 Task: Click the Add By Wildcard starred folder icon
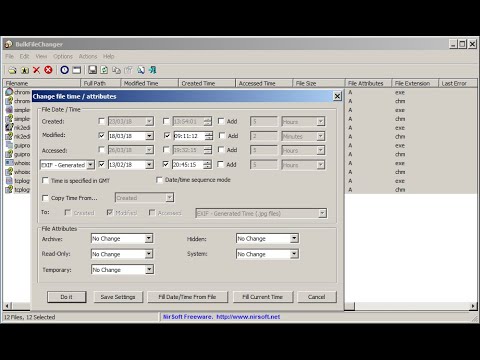pos(25,70)
